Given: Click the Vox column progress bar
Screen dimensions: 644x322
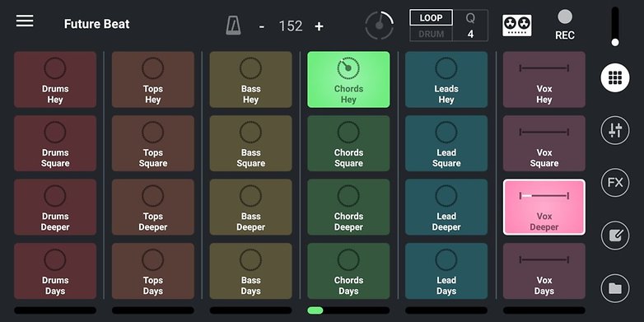Looking at the screenshot, I should pos(544,310).
